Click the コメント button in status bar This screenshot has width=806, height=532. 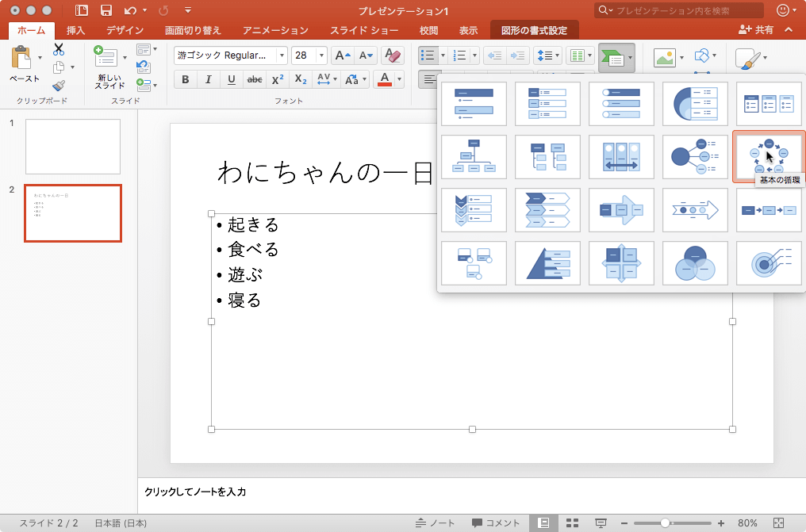point(496,523)
